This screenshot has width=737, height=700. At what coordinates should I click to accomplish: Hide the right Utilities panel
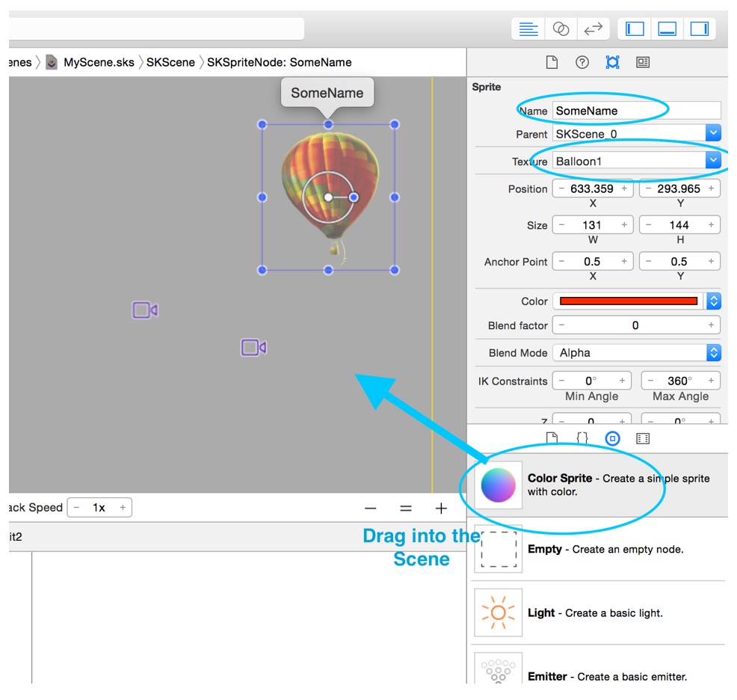699,29
